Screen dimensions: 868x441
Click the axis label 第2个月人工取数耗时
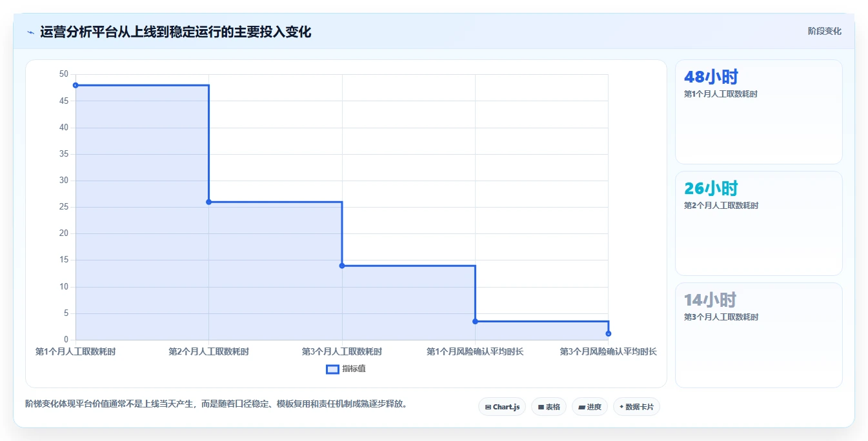208,351
